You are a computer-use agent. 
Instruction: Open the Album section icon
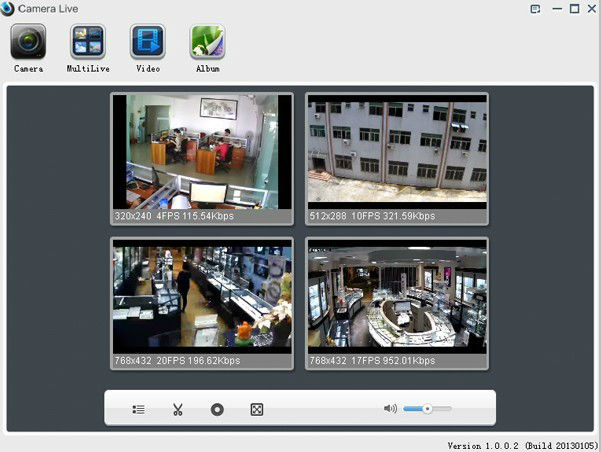[x=207, y=41]
